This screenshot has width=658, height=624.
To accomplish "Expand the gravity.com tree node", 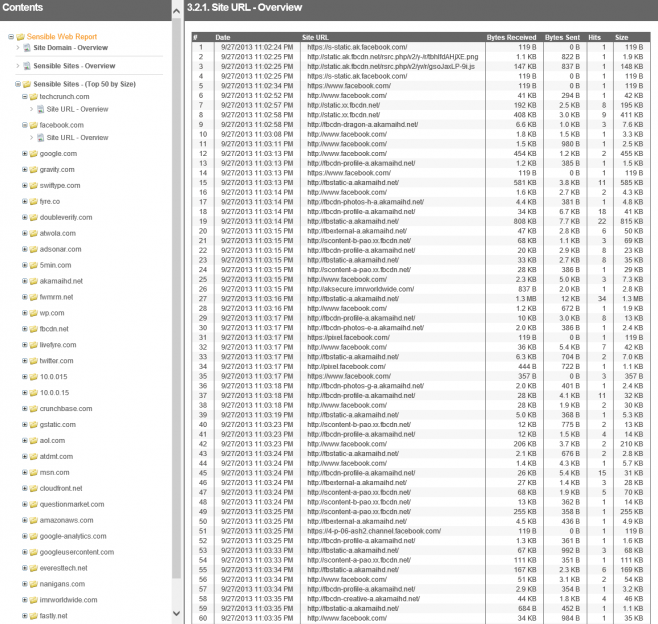I will point(24,169).
